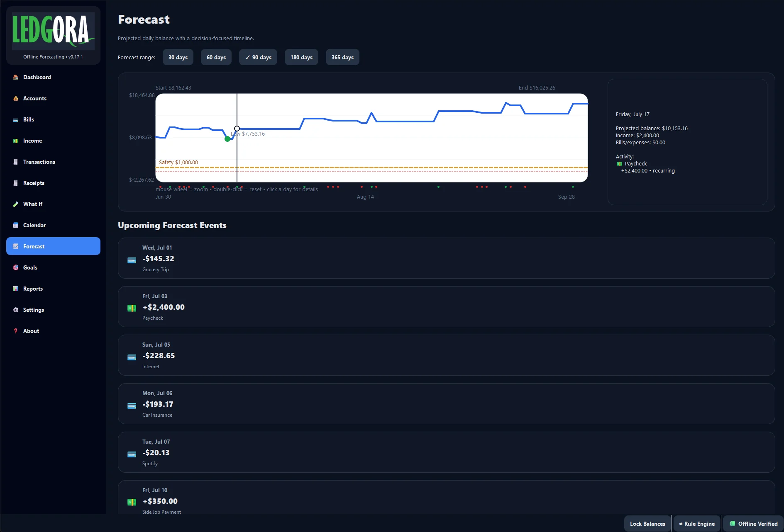Open the Rule Engine
The height and width of the screenshot is (532, 784).
click(697, 524)
